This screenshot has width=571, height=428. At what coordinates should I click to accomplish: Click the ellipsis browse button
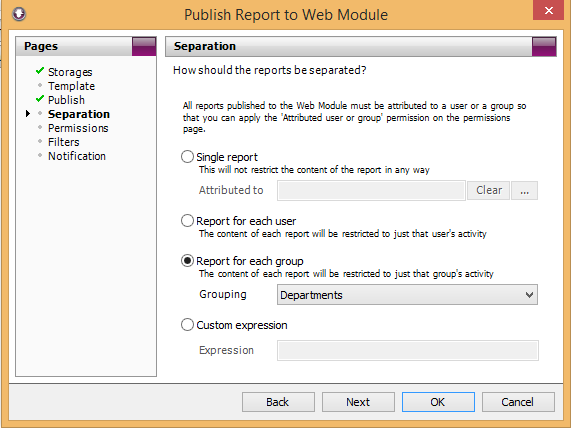coord(524,191)
